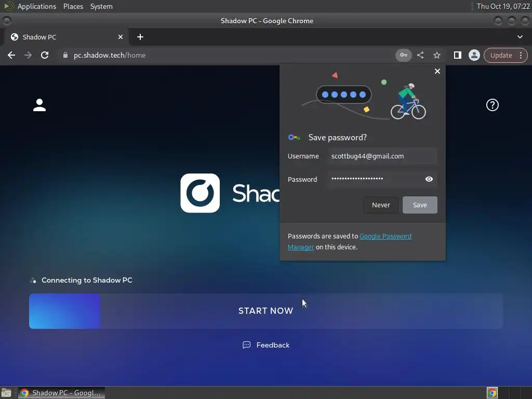532x399 pixels.
Task: Click the lock icon in address bar
Action: click(65, 55)
